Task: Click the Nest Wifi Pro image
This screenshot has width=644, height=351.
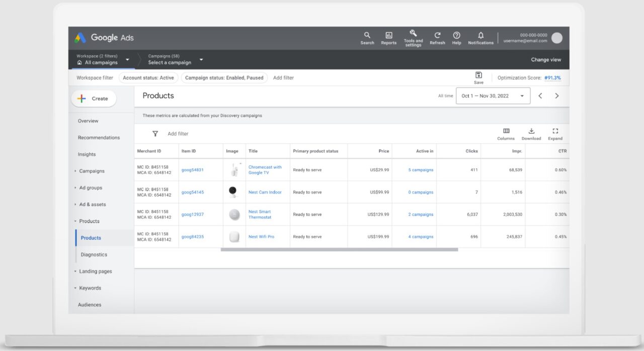Action: tap(234, 237)
